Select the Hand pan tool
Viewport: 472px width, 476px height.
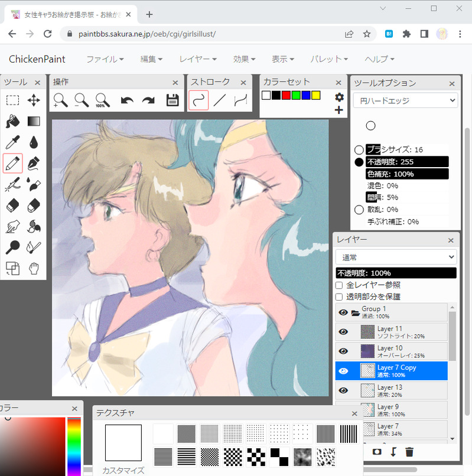pyautogui.click(x=34, y=268)
